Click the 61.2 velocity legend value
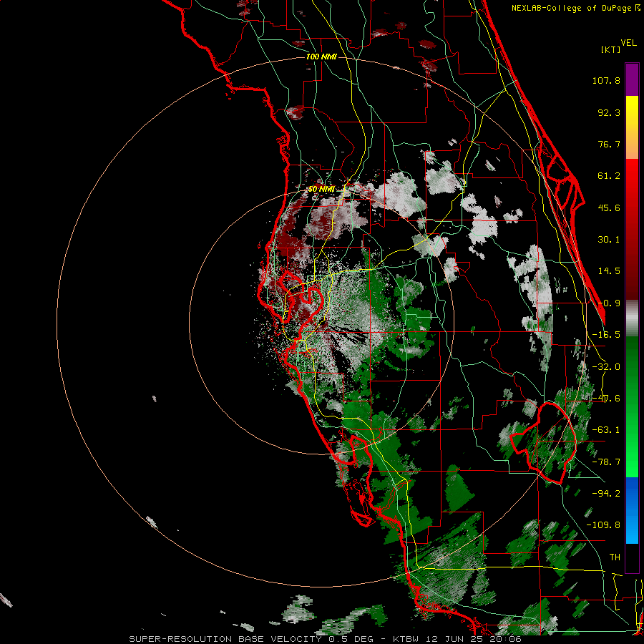 (609, 176)
